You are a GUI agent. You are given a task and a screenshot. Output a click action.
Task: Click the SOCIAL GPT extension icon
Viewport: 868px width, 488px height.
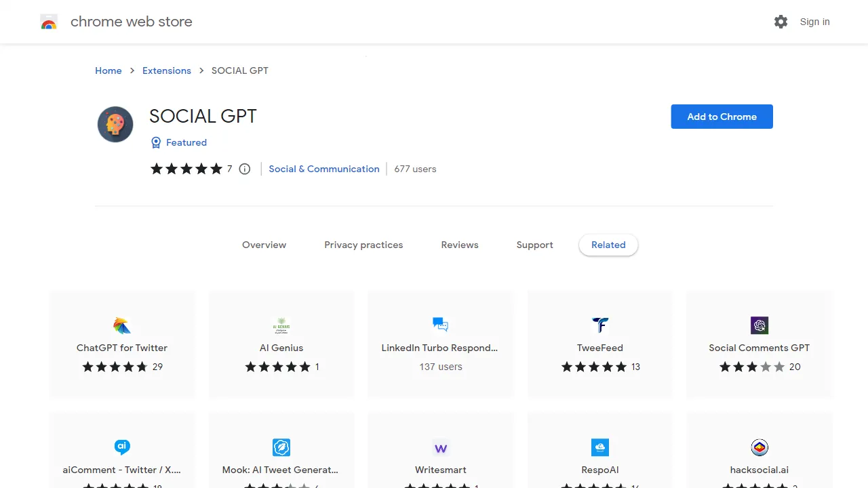[x=115, y=124]
